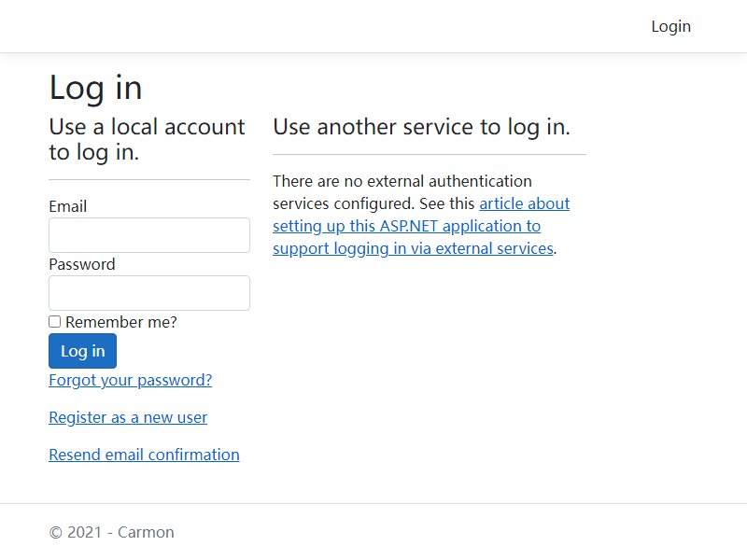Screen dimensions: 747x560
Task: Click the Use another service heading
Action: click(422, 127)
